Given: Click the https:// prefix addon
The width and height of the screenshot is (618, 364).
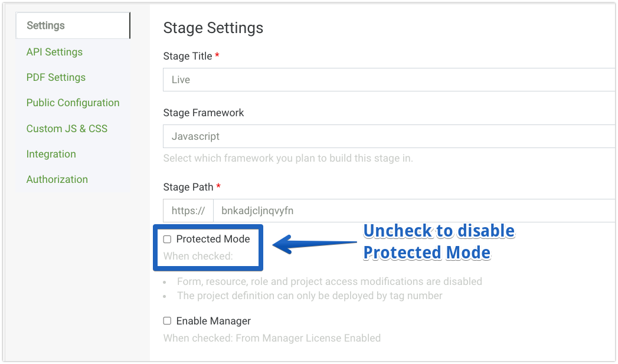Looking at the screenshot, I should tap(188, 211).
